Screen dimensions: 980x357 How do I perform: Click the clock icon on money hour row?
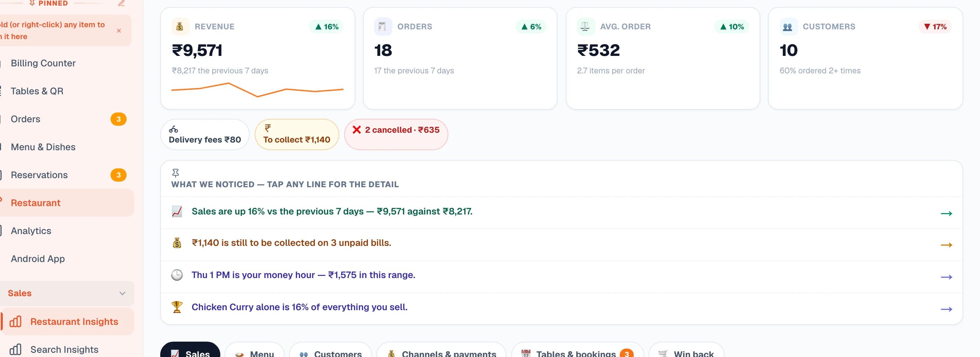(x=177, y=275)
